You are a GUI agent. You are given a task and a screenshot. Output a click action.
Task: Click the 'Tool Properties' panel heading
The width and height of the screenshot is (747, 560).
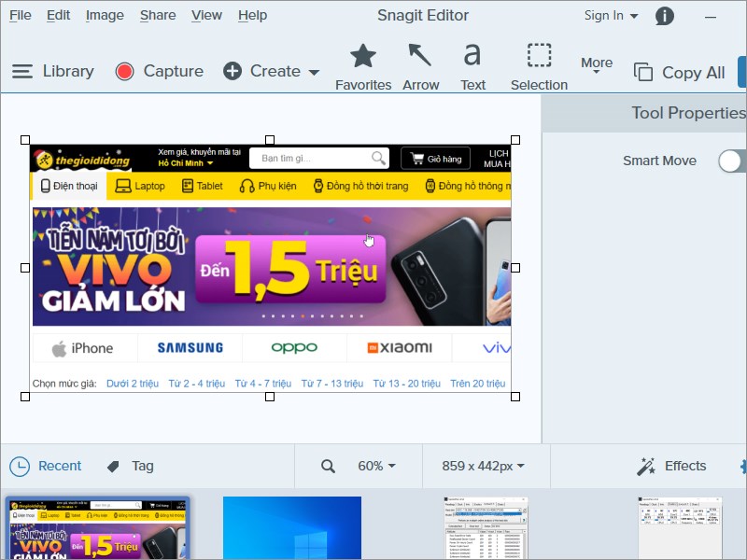coord(688,113)
